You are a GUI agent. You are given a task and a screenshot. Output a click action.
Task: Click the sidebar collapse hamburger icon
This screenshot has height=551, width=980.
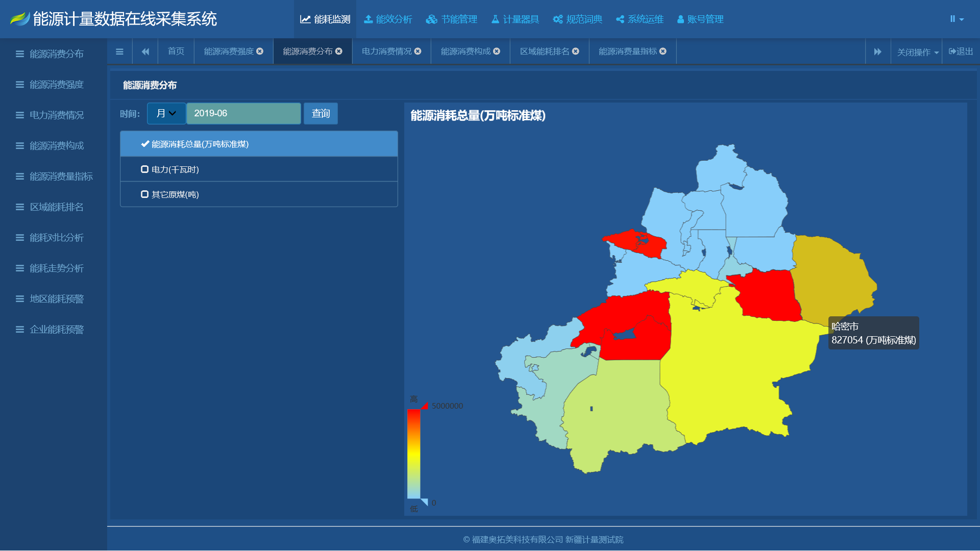coord(119,52)
